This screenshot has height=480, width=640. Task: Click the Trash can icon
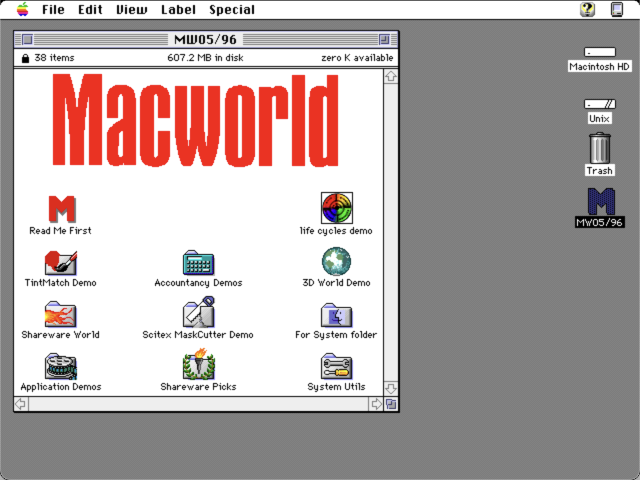click(600, 148)
